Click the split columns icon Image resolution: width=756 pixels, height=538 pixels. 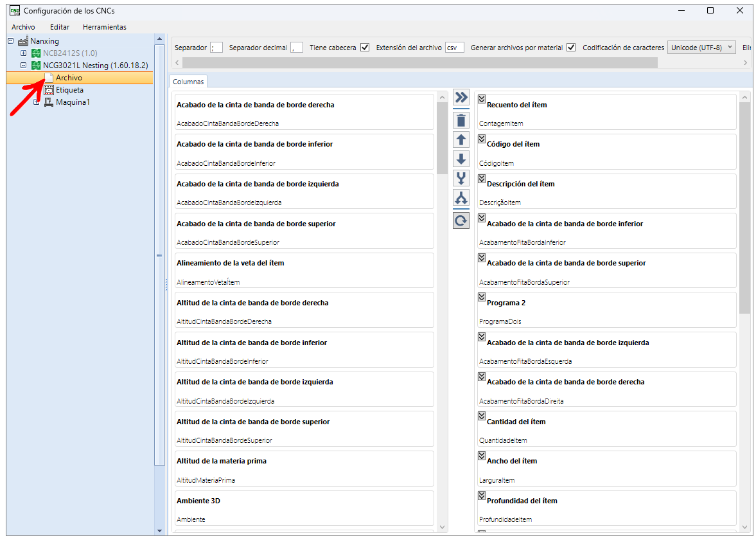pyautogui.click(x=461, y=198)
